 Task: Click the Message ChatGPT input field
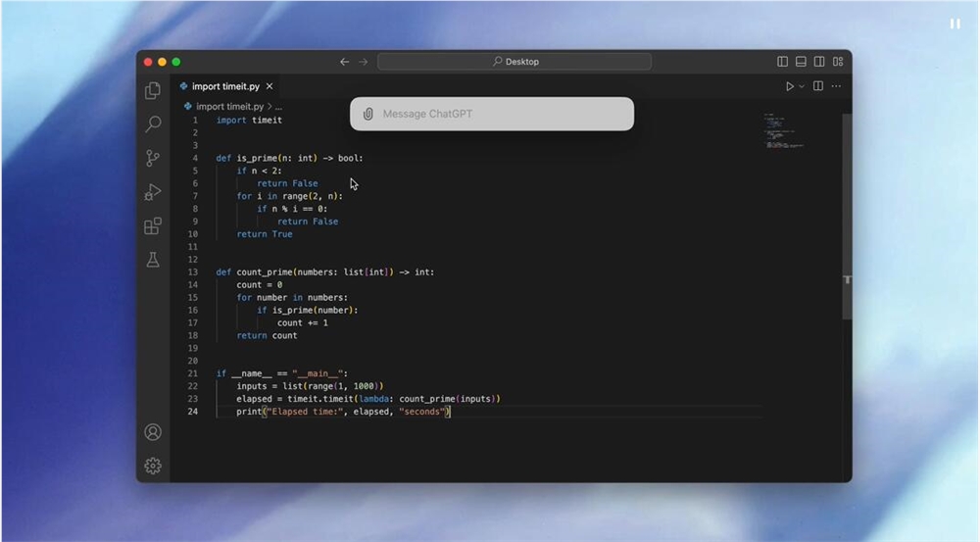click(x=492, y=114)
